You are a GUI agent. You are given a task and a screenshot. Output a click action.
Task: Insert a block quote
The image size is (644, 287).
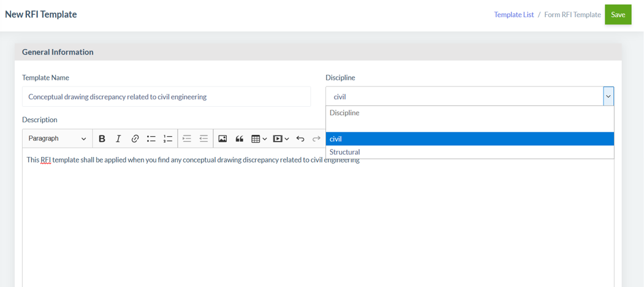[x=240, y=139]
